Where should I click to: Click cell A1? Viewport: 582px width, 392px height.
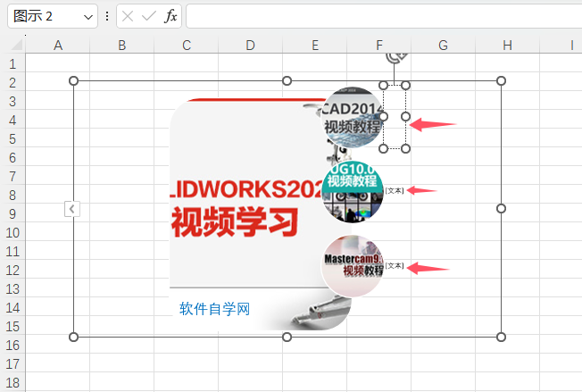click(57, 63)
